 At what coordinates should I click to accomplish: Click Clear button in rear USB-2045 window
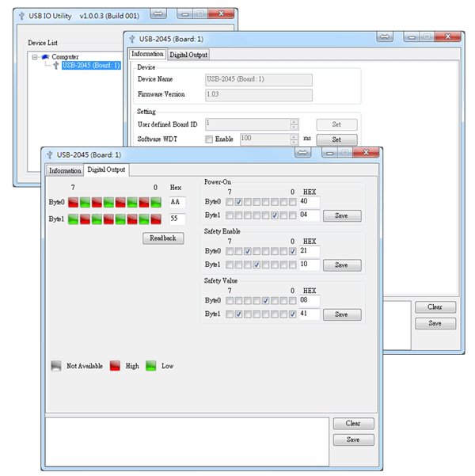point(435,307)
